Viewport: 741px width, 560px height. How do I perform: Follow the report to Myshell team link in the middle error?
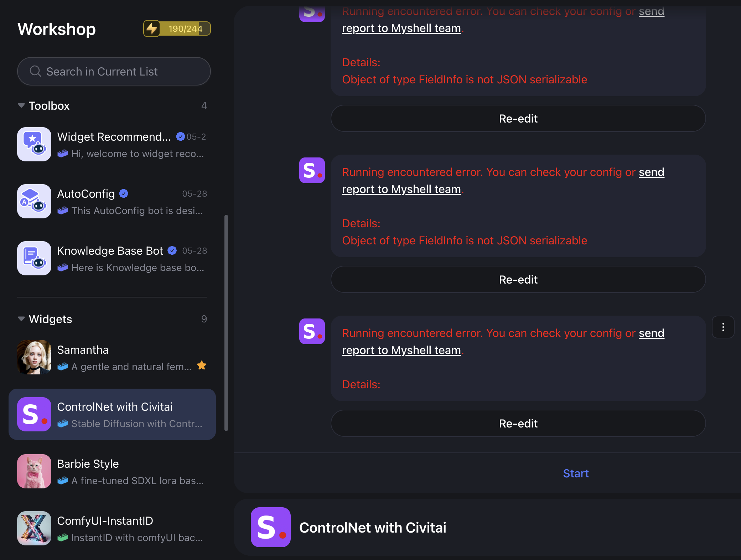point(401,189)
